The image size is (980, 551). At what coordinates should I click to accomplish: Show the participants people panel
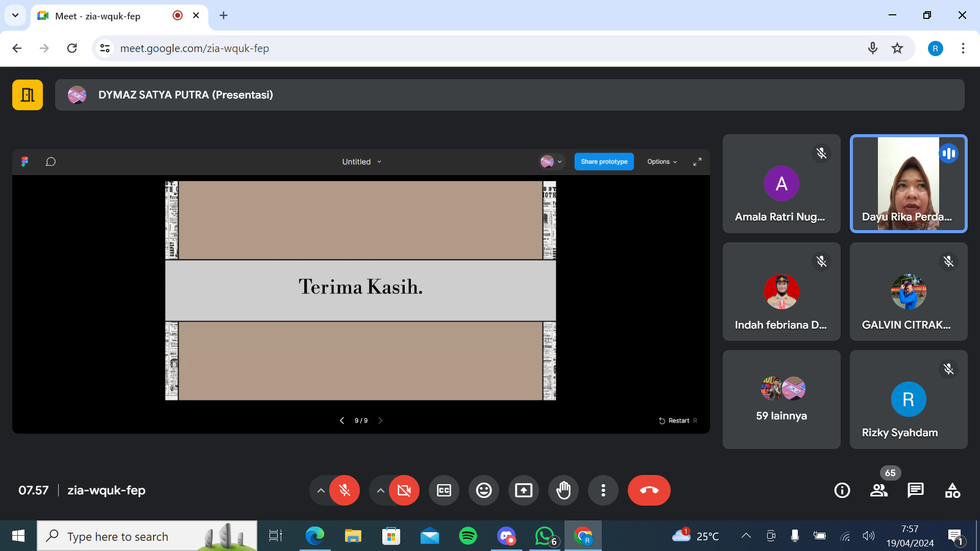878,490
